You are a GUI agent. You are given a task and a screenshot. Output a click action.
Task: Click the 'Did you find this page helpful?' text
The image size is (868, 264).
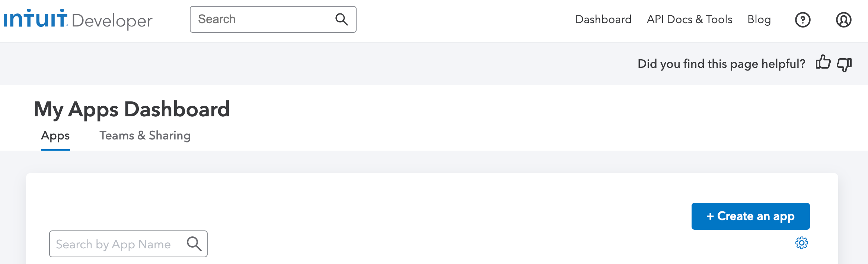721,64
